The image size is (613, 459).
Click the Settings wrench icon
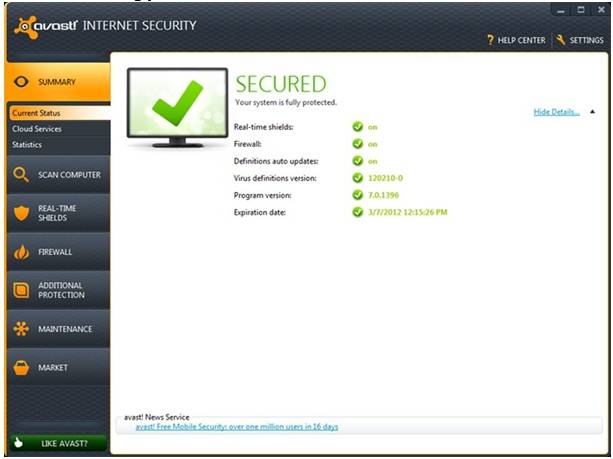(561, 40)
